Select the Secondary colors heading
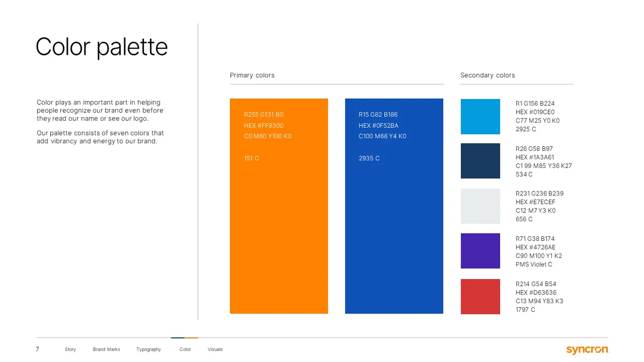The width and height of the screenshot is (644, 362). [488, 75]
